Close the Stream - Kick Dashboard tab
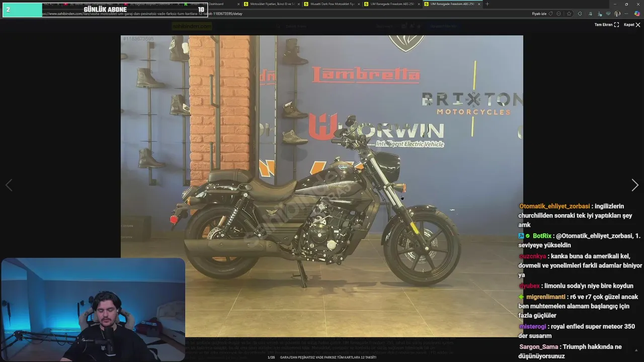This screenshot has width=644, height=362. click(238, 4)
